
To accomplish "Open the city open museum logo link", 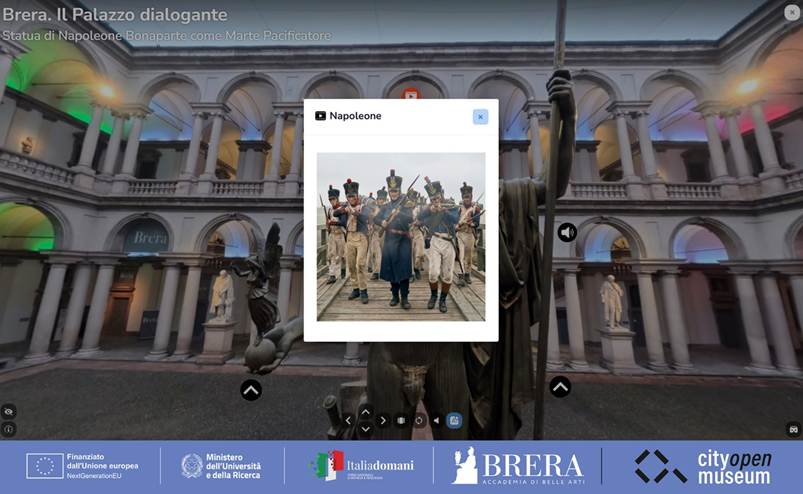I will pyautogui.click(x=703, y=466).
